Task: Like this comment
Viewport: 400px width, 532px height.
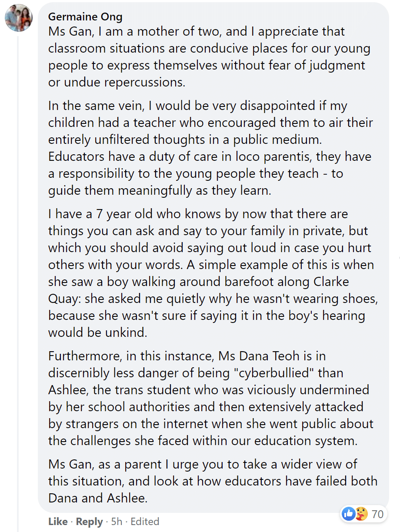Action: (58, 521)
